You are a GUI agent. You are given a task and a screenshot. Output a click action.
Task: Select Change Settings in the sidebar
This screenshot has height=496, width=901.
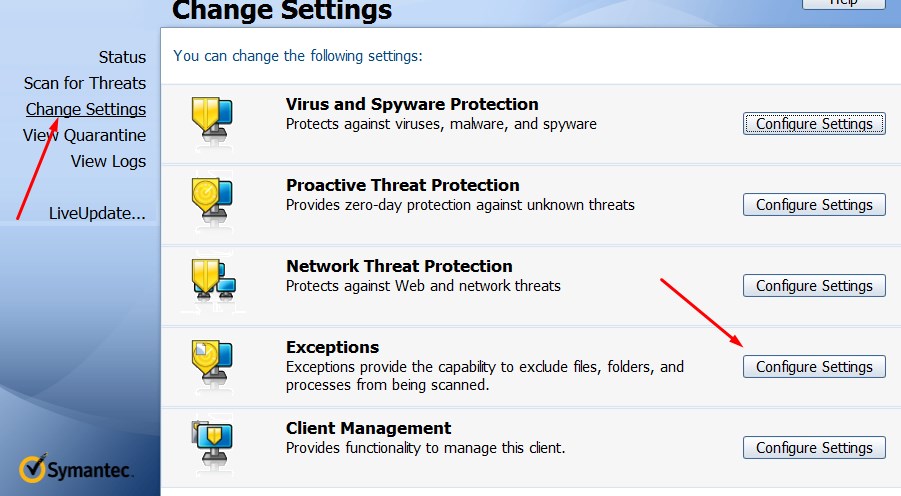pyautogui.click(x=86, y=109)
